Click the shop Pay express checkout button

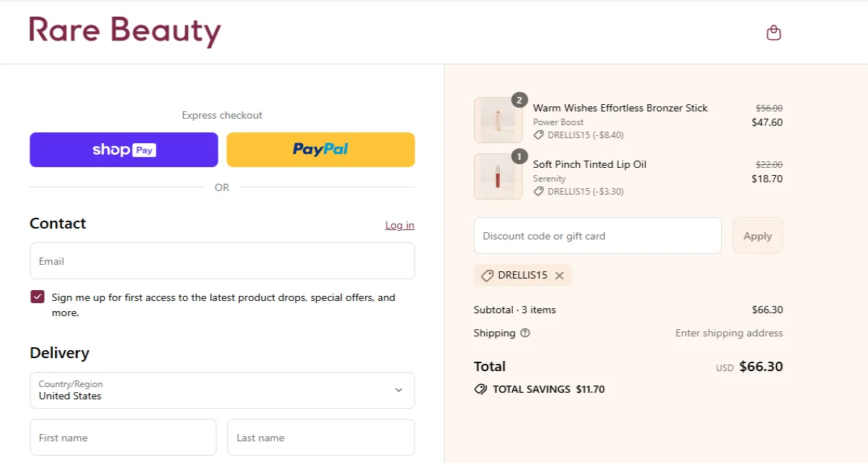pyautogui.click(x=123, y=150)
